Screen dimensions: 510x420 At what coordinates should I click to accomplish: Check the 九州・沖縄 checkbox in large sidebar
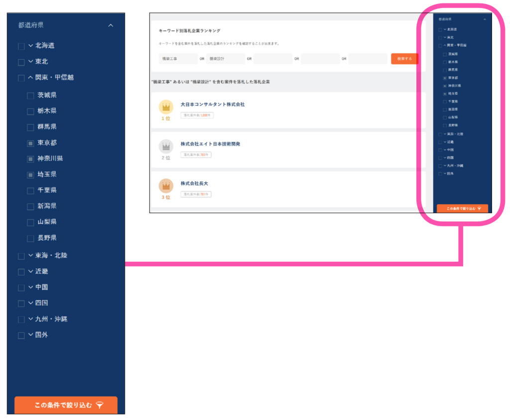(x=21, y=319)
